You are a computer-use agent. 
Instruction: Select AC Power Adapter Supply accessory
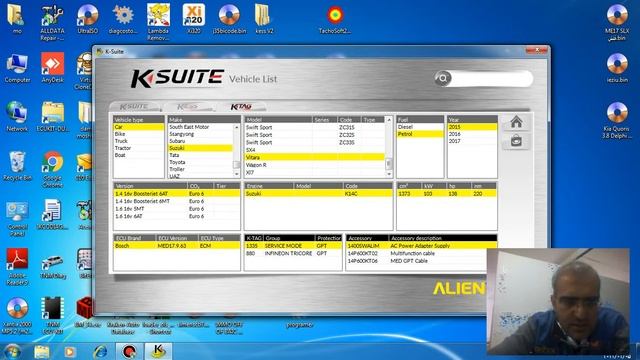point(422,246)
